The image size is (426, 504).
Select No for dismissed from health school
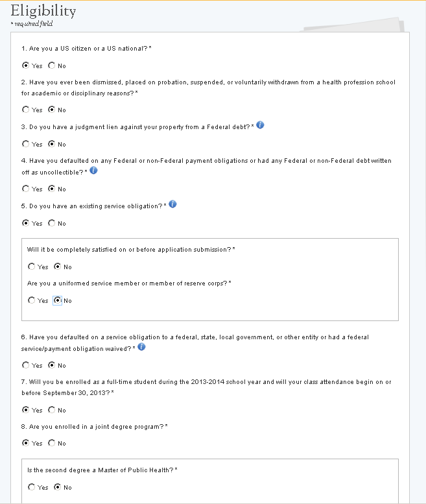[x=52, y=110]
